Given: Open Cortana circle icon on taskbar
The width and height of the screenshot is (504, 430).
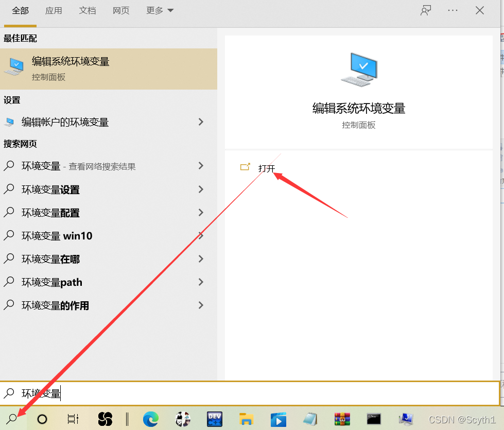Looking at the screenshot, I should pos(42,419).
